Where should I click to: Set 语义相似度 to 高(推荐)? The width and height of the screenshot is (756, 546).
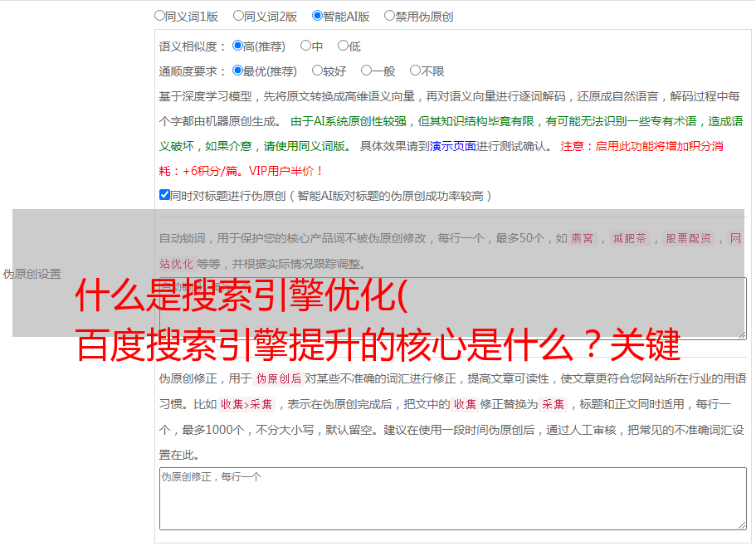[237, 46]
